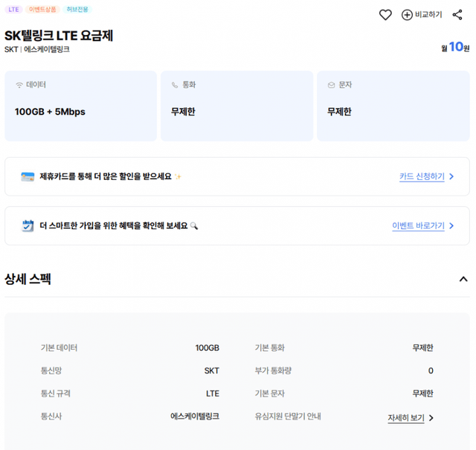Click the phone call icon
This screenshot has width=476, height=450.
tap(175, 86)
